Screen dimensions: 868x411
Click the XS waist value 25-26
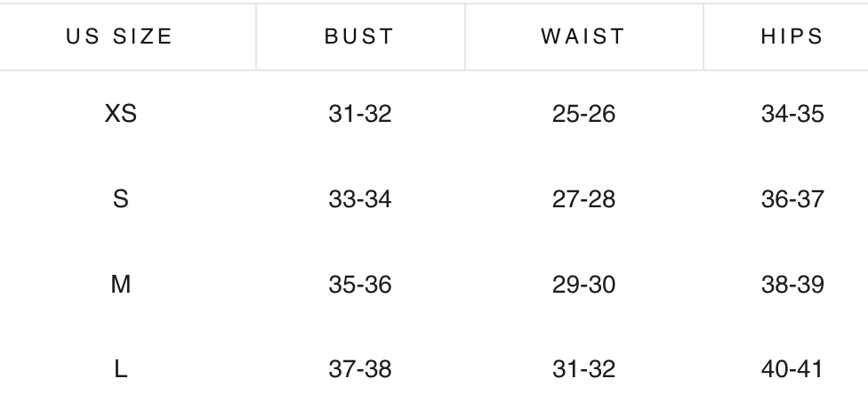pos(583,114)
